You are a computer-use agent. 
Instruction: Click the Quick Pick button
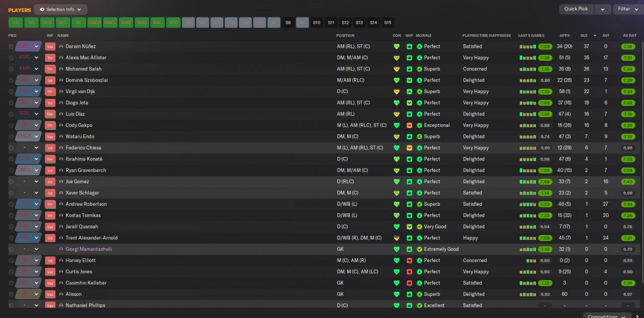tap(576, 9)
